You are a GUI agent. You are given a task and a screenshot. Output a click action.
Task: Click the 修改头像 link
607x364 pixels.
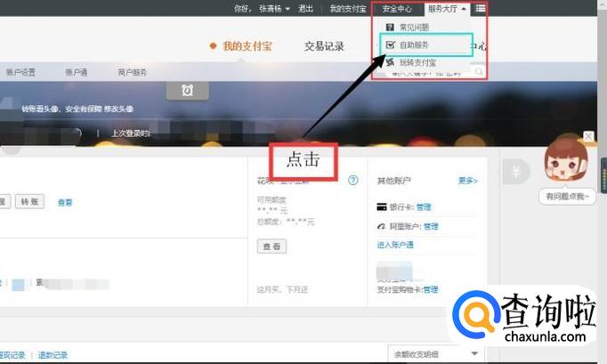pos(118,109)
